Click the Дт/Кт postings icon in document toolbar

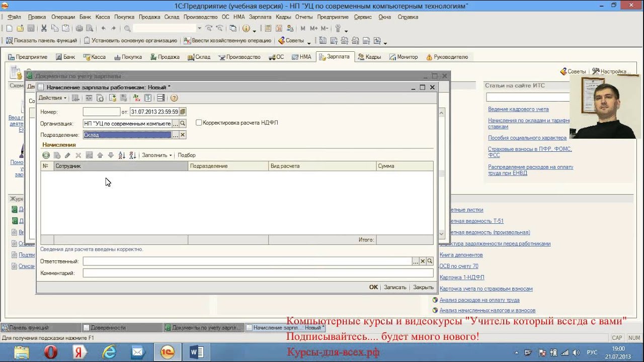coord(136,98)
